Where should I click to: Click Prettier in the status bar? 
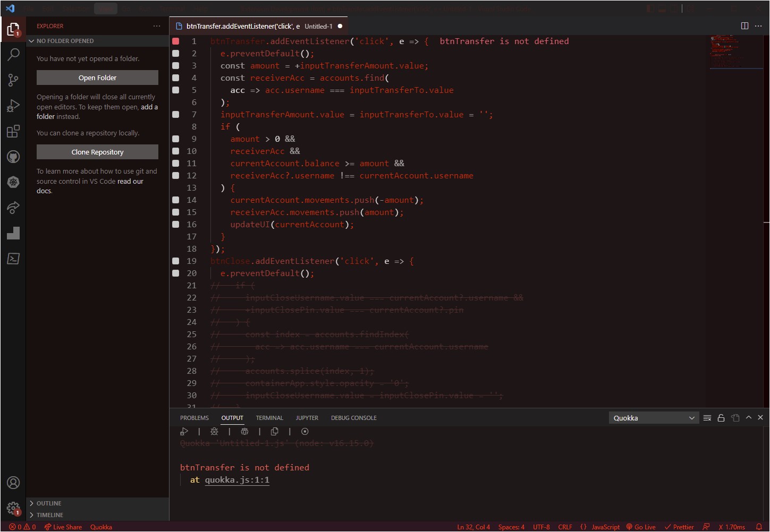tap(679, 527)
